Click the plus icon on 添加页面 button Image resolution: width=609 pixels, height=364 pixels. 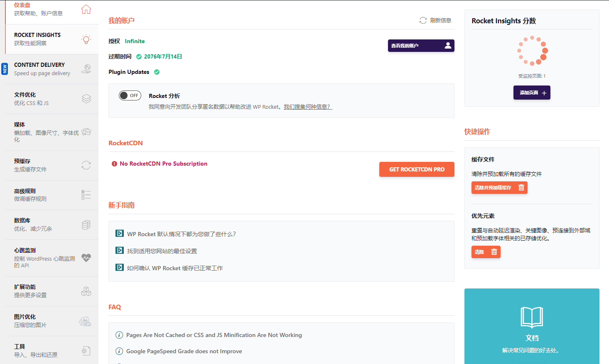pos(544,93)
